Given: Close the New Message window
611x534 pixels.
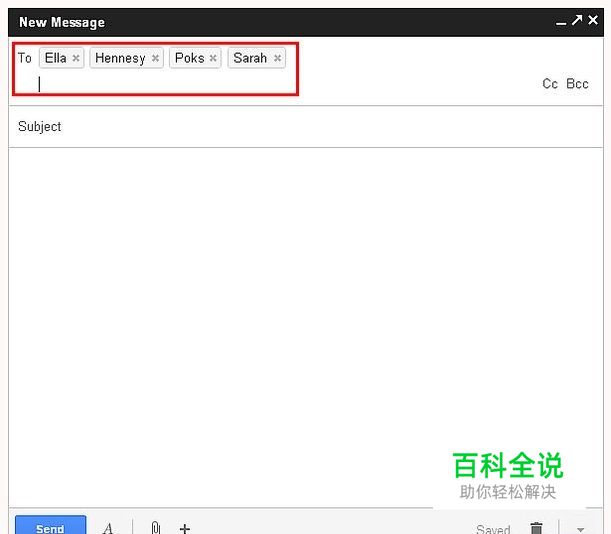Looking at the screenshot, I should tap(593, 20).
